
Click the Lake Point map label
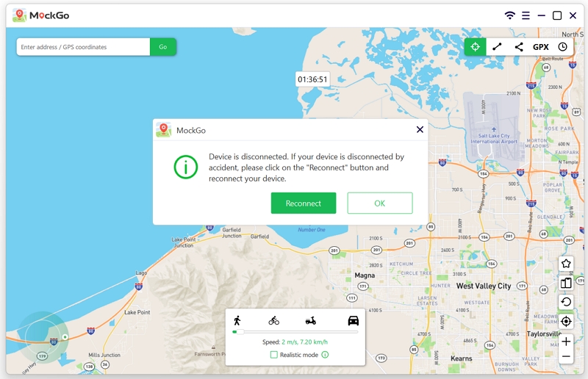pyautogui.click(x=137, y=312)
